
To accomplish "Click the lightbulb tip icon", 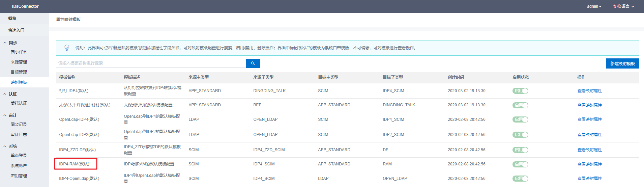I will coord(67,48).
